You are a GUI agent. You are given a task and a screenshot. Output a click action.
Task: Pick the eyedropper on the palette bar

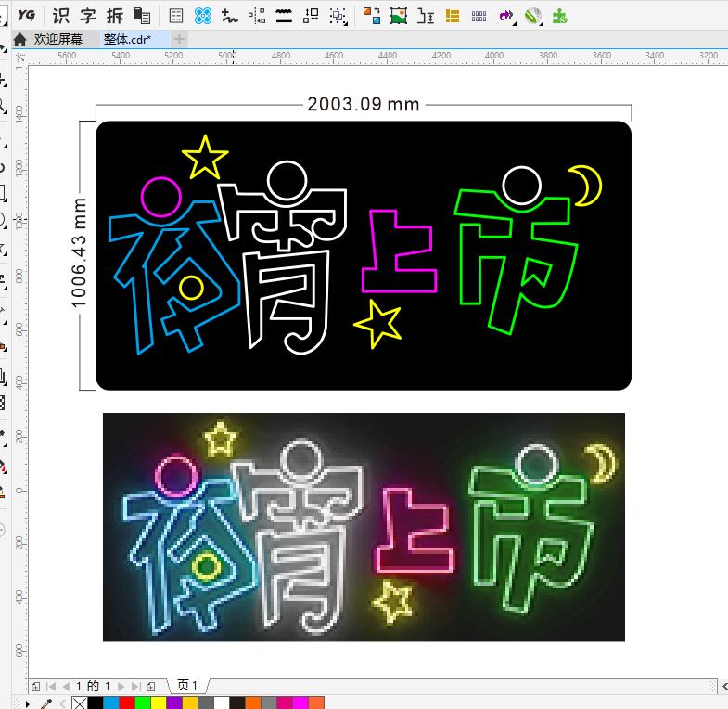45,703
